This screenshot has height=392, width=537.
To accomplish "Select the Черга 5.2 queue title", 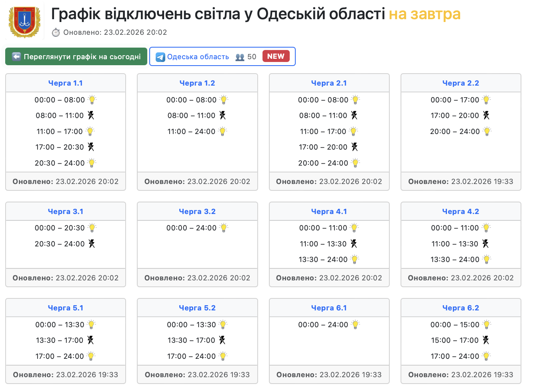I will [197, 308].
